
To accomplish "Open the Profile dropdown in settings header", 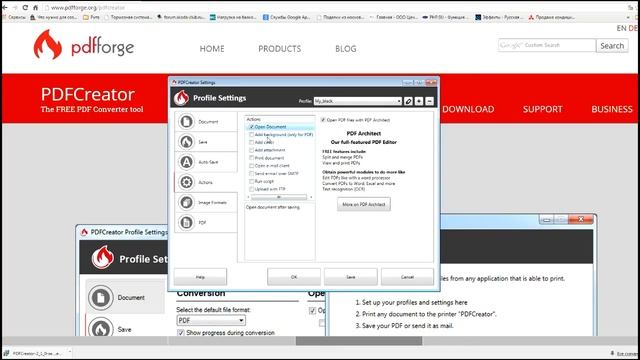I will (x=358, y=101).
